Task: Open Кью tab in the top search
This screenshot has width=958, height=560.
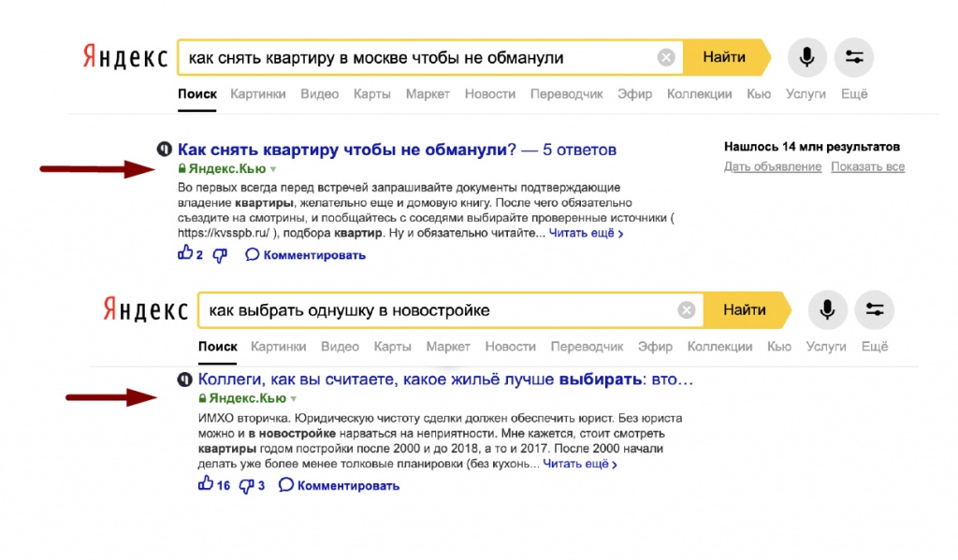Action: tap(759, 94)
